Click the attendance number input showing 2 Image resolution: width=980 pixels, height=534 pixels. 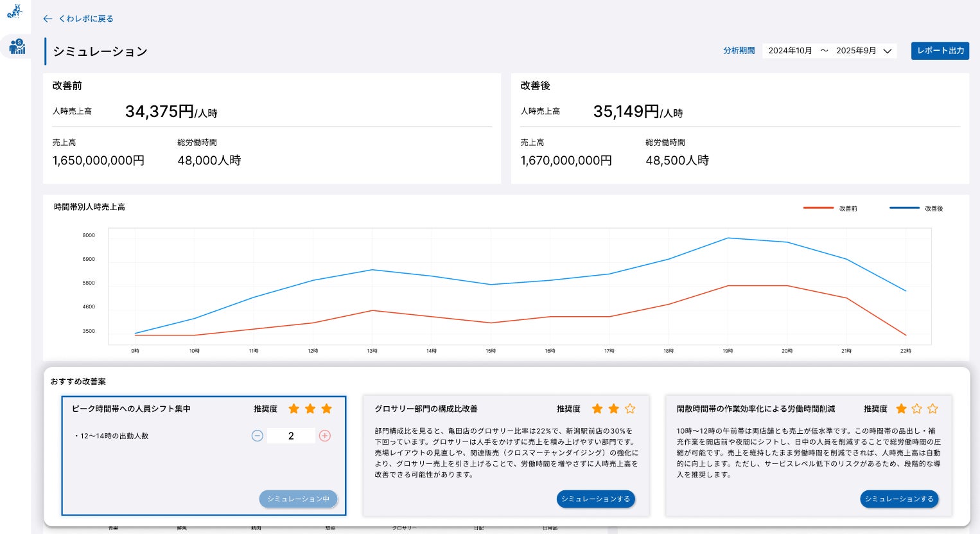point(291,436)
